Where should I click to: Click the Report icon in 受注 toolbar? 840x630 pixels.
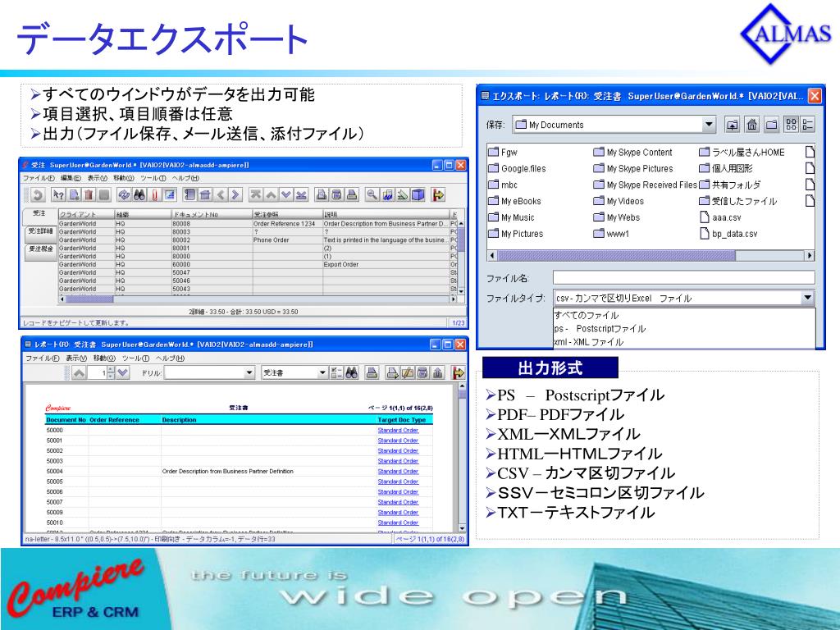[x=322, y=195]
